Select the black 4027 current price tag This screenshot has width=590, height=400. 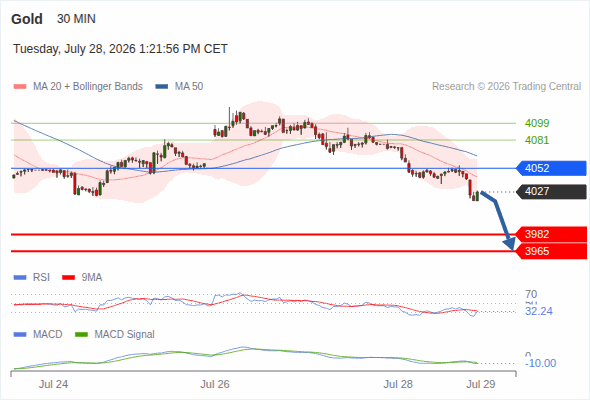(x=551, y=192)
